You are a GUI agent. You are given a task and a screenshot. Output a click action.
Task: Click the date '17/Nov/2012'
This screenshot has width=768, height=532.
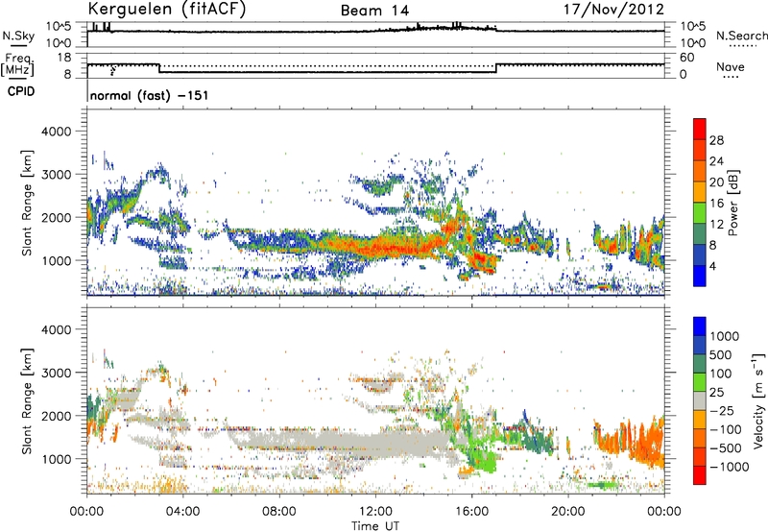pos(613,10)
